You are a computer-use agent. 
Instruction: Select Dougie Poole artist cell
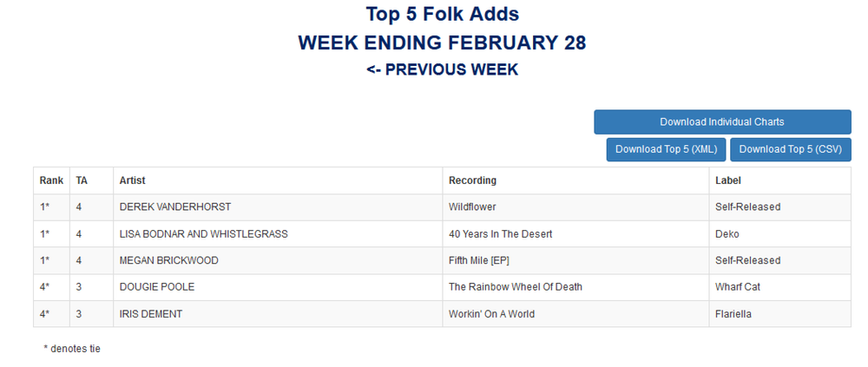[278, 287]
